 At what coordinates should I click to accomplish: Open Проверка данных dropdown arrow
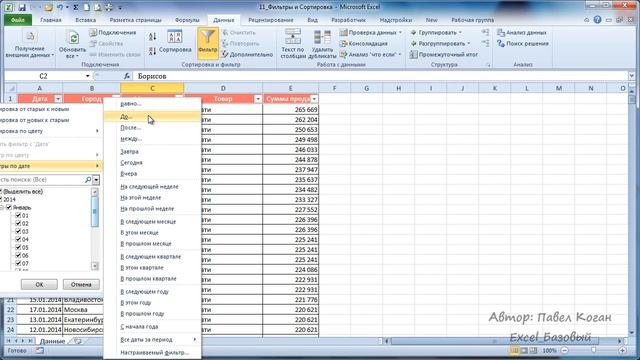pyautogui.click(x=400, y=33)
